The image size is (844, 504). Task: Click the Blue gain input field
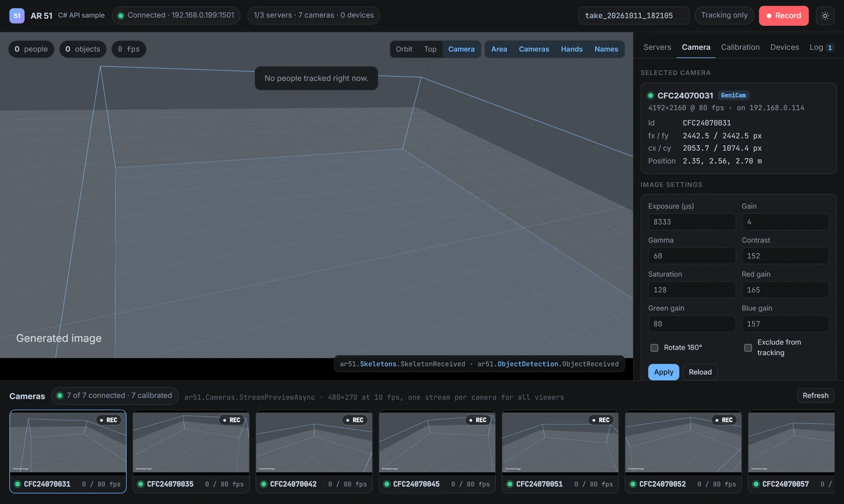(x=785, y=324)
